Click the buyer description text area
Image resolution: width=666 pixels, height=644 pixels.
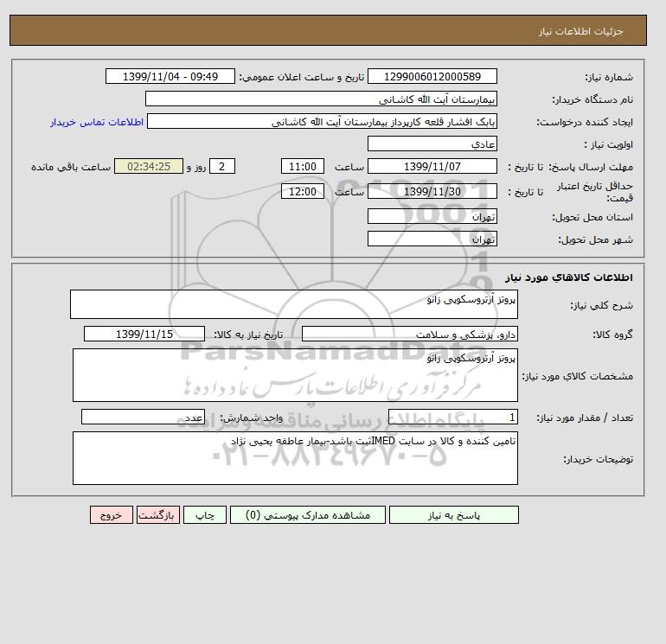295,458
